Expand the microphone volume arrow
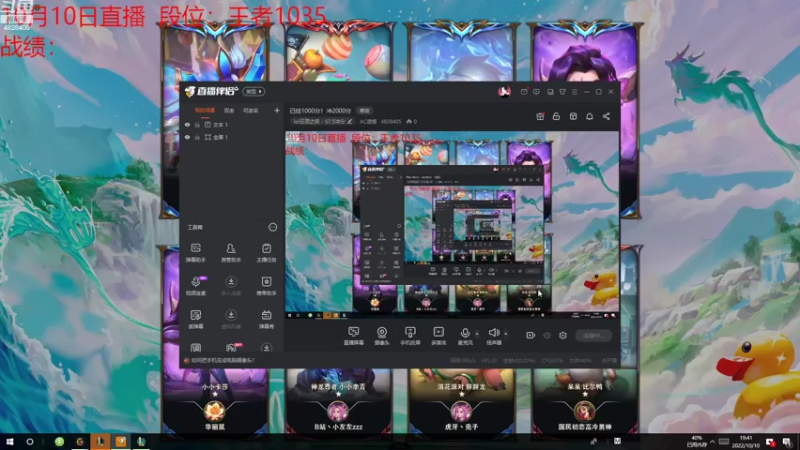This screenshot has height=450, width=800. 478,334
